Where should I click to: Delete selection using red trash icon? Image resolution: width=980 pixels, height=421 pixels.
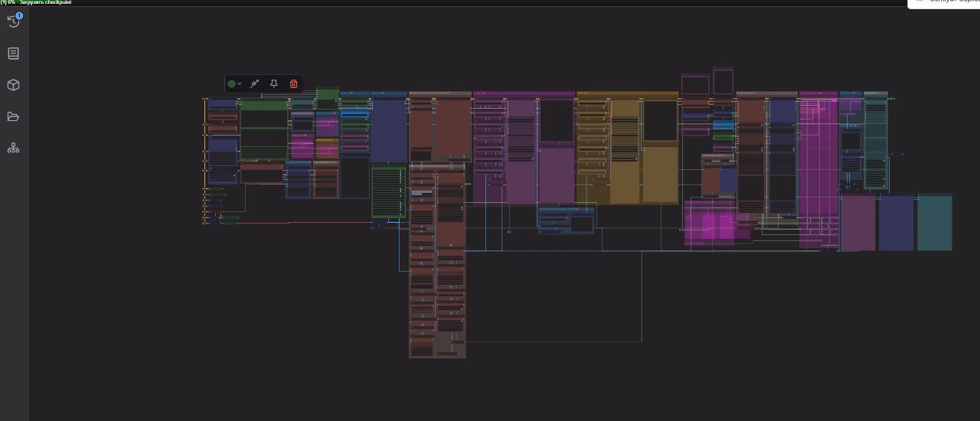[x=293, y=83]
